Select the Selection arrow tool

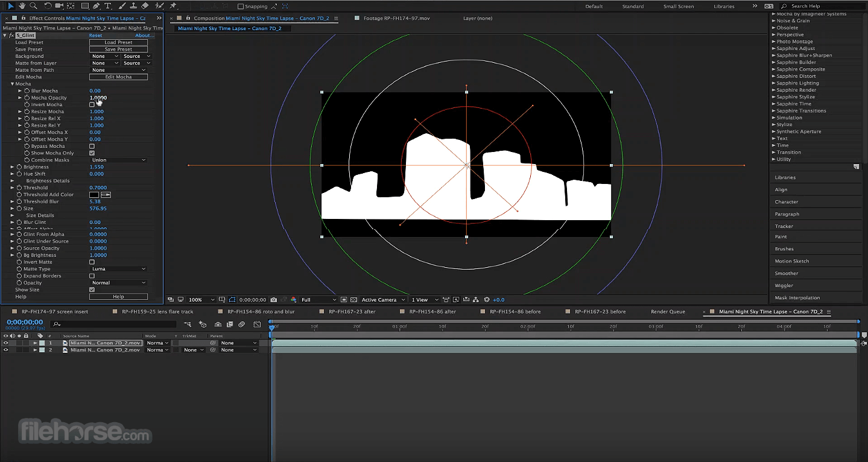11,6
